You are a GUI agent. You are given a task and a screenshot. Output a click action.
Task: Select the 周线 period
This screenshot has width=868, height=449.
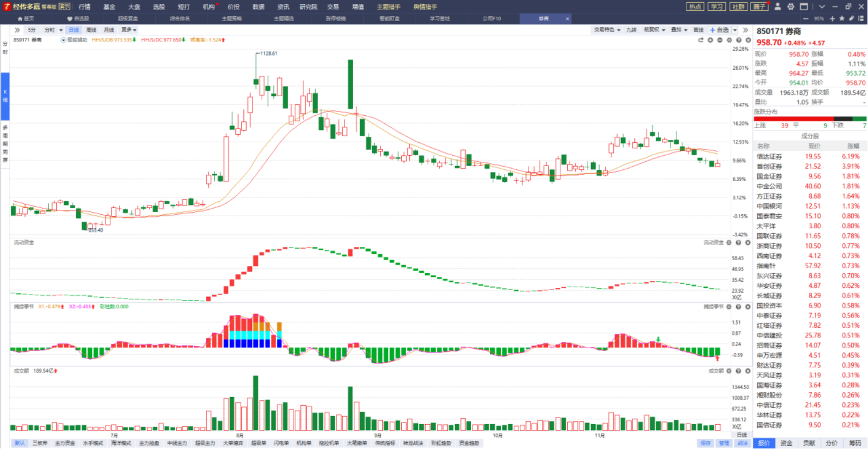pos(91,30)
